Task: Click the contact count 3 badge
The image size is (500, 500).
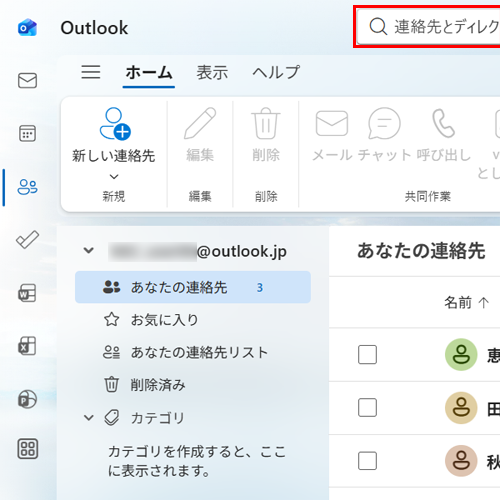Action: (260, 287)
